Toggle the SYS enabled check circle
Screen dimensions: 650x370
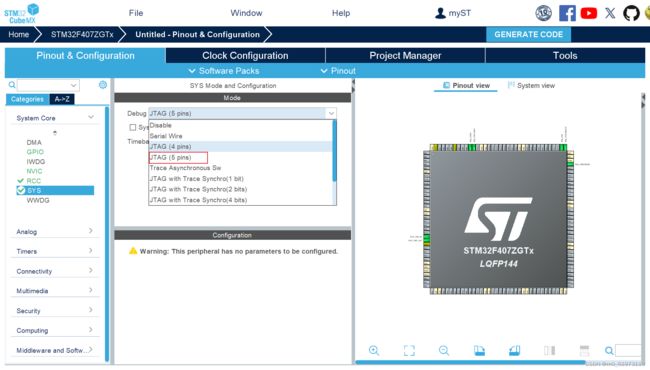(21, 190)
